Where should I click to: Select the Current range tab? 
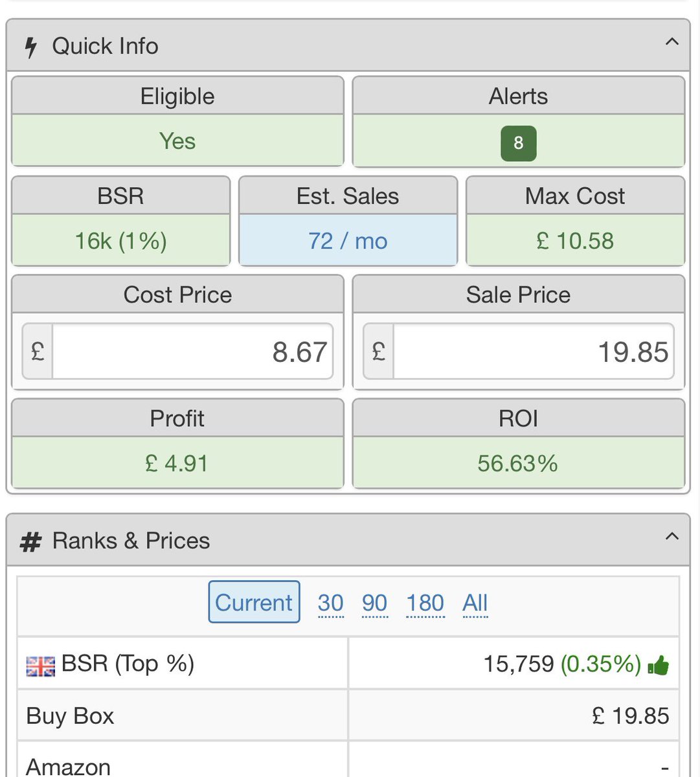coord(254,602)
